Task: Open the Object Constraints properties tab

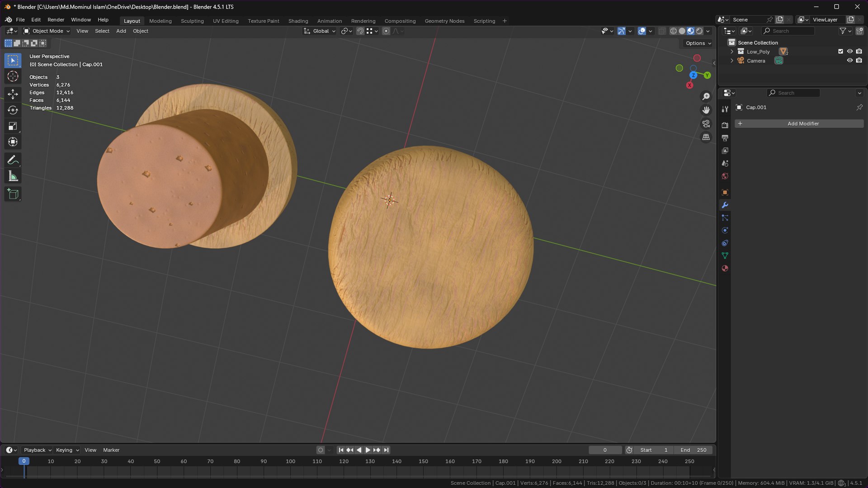Action: coord(725,243)
